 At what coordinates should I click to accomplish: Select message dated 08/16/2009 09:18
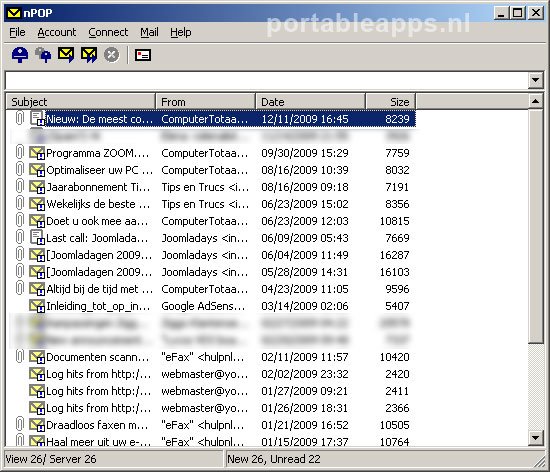point(210,187)
